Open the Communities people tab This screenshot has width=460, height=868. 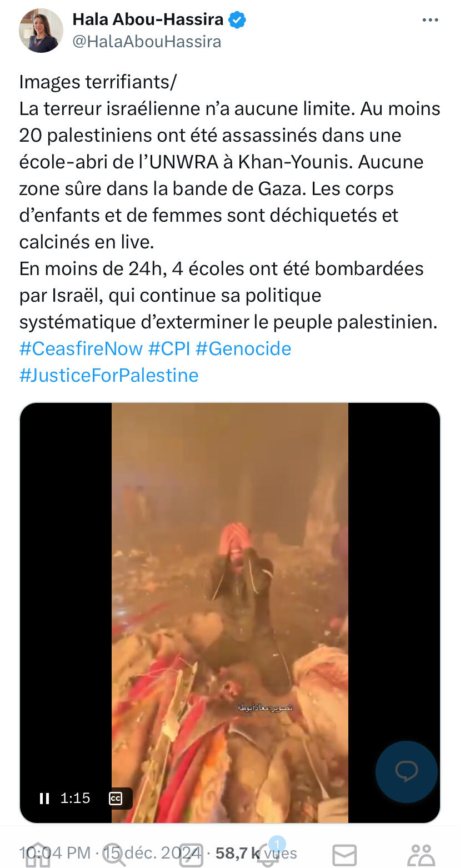[421, 855]
